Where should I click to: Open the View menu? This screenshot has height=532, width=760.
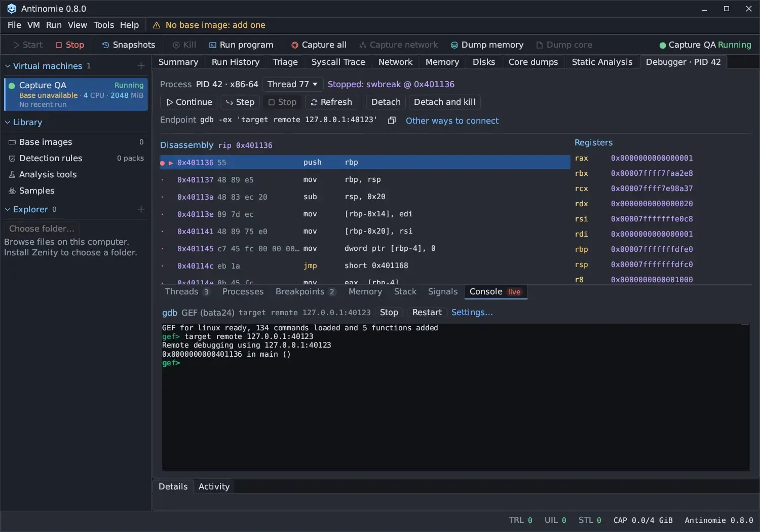(78, 25)
